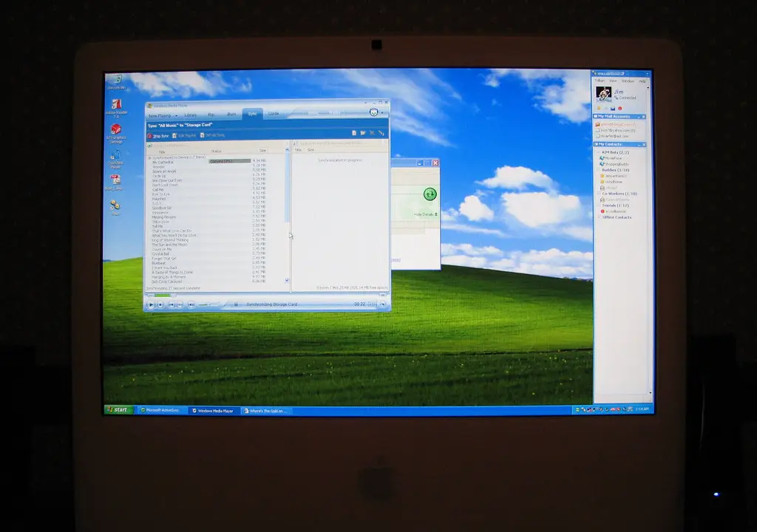Click the Windows Start button
The image size is (757, 532).
118,409
